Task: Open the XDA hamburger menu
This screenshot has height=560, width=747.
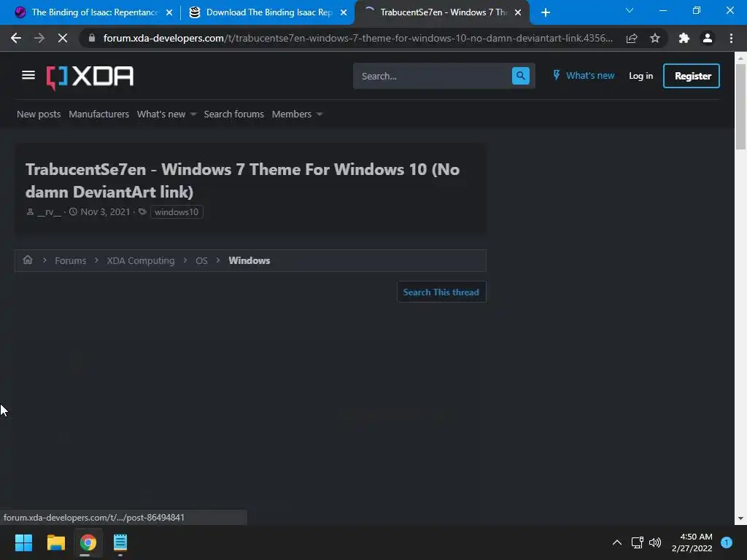Action: (28, 75)
